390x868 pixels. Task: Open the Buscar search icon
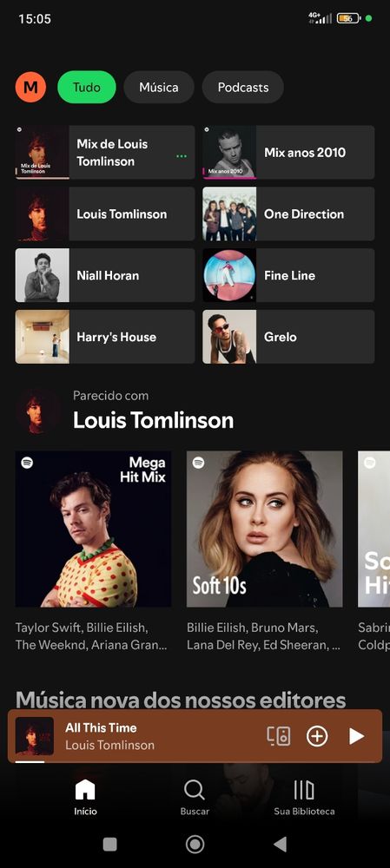(x=195, y=791)
